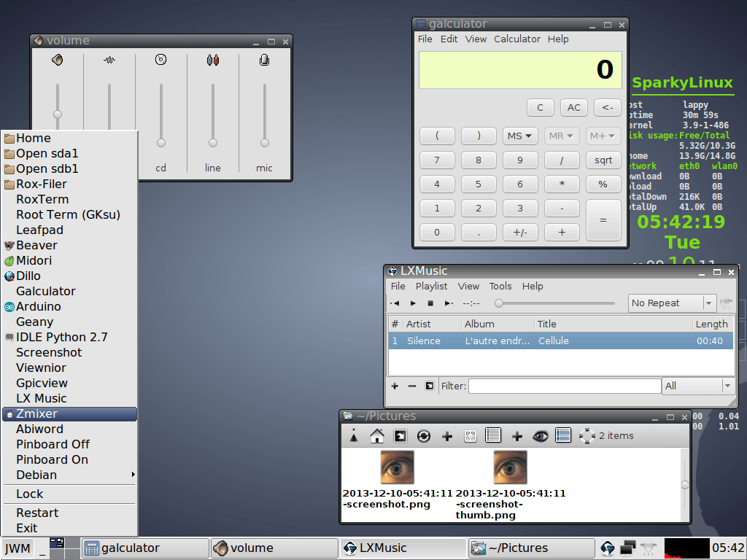Refresh the Pictures folder view
This screenshot has width=747, height=560.
[x=424, y=435]
